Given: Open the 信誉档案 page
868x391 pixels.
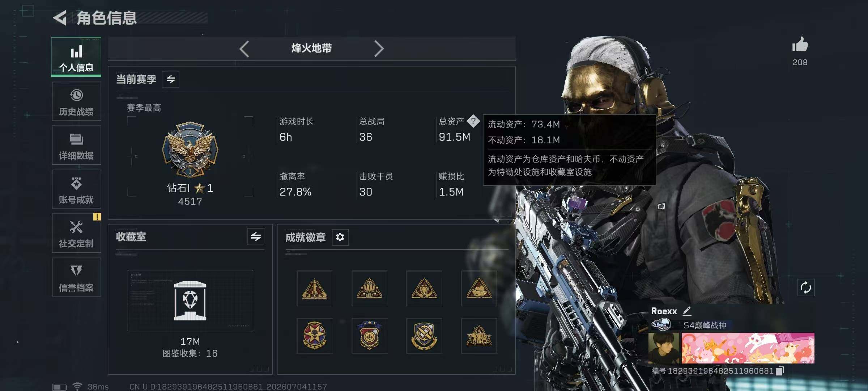Looking at the screenshot, I should (x=76, y=277).
